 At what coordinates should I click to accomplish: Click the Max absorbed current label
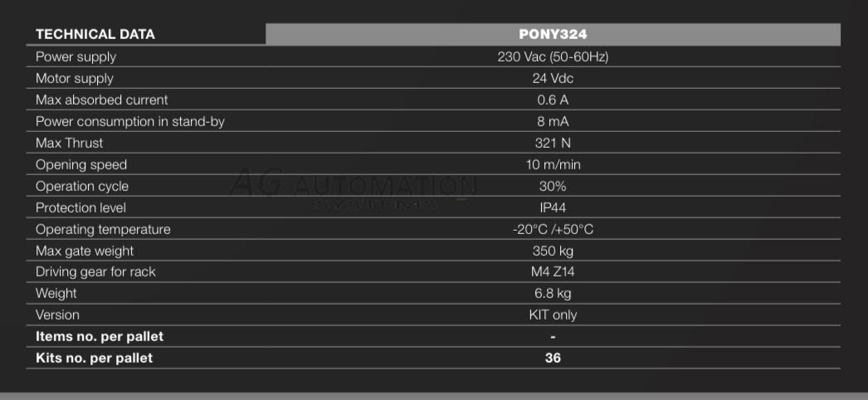(102, 100)
